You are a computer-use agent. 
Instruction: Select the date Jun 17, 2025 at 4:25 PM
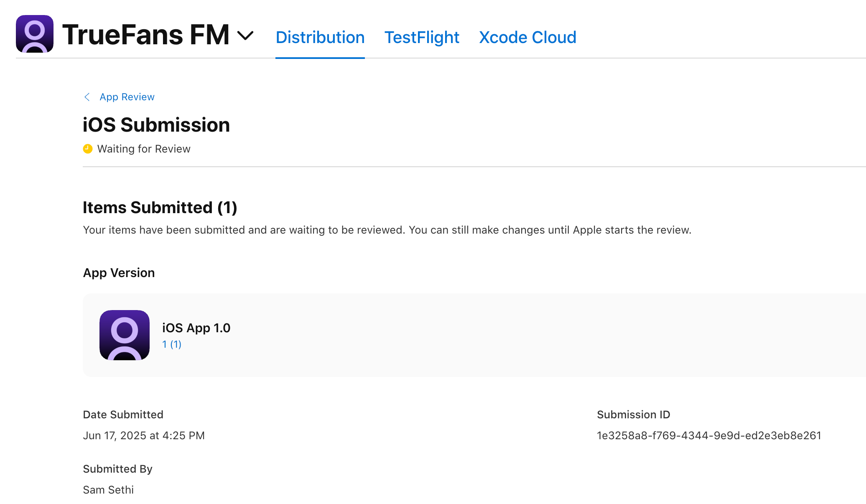tap(144, 435)
